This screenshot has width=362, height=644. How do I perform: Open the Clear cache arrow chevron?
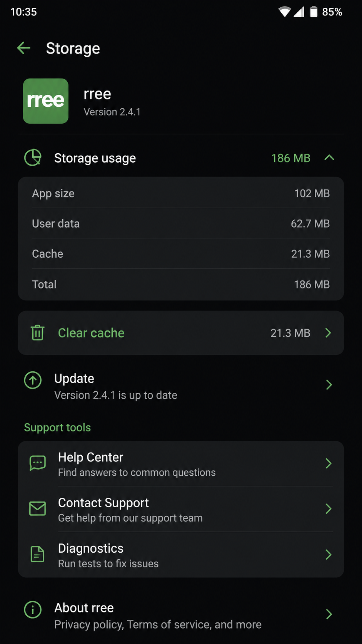pos(328,333)
